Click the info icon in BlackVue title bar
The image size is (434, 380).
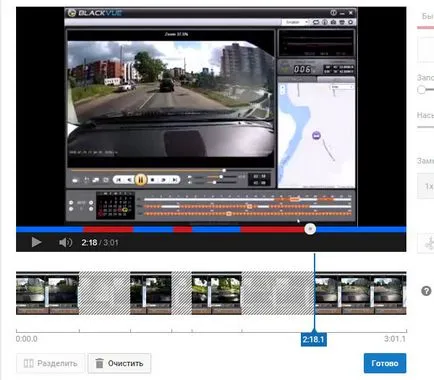point(333,13)
